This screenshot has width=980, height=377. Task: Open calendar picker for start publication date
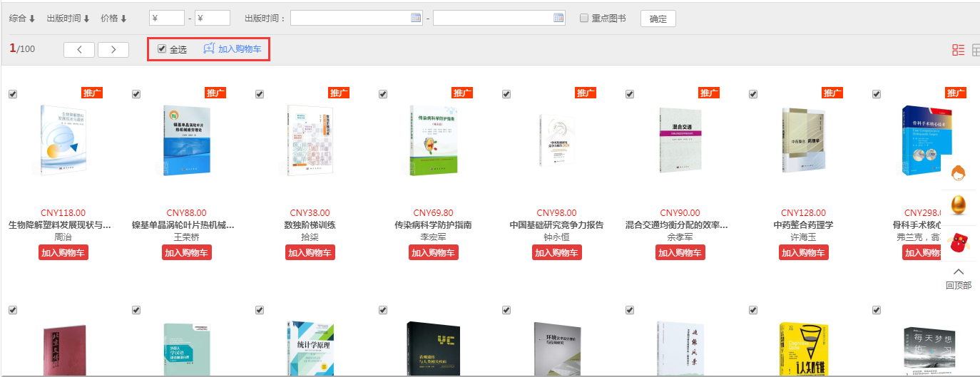pyautogui.click(x=416, y=18)
